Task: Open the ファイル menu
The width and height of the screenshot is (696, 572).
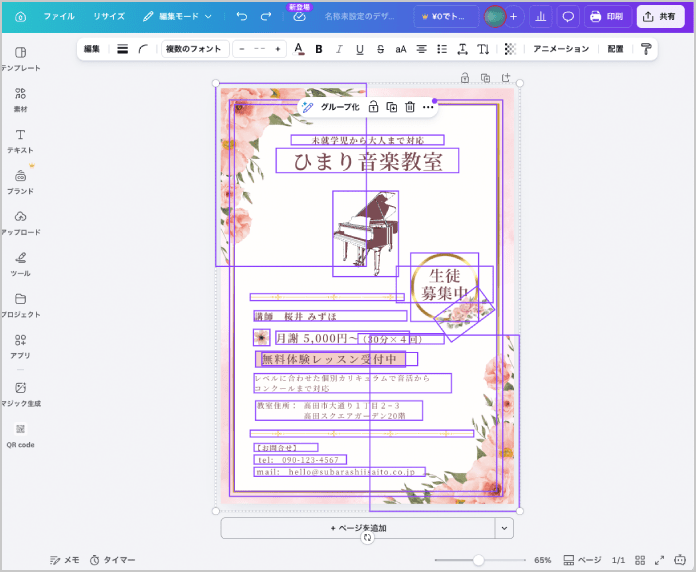Action: 58,17
